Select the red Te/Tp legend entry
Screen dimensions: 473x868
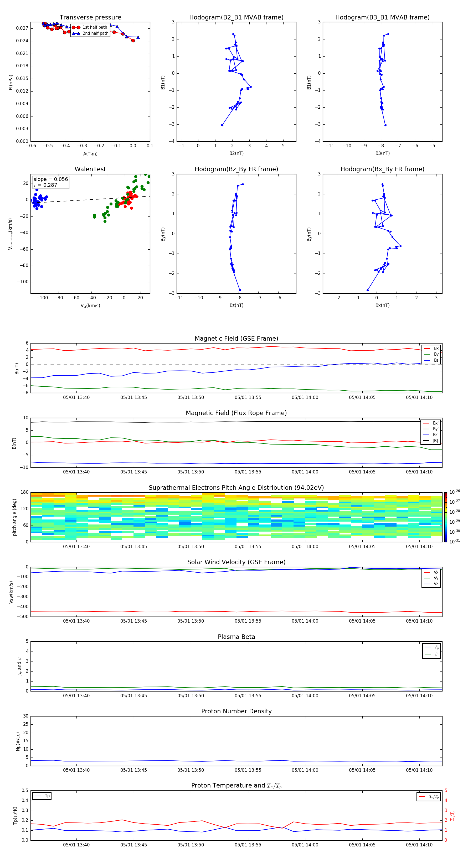[x=429, y=796]
